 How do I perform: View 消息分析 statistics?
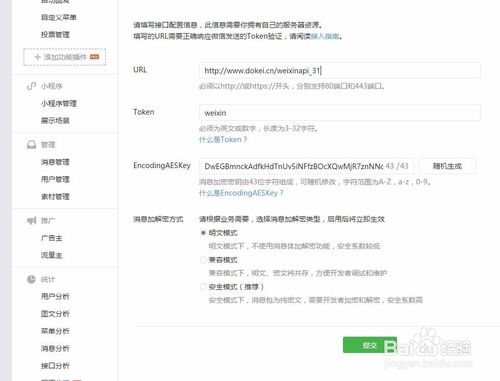coord(55,348)
